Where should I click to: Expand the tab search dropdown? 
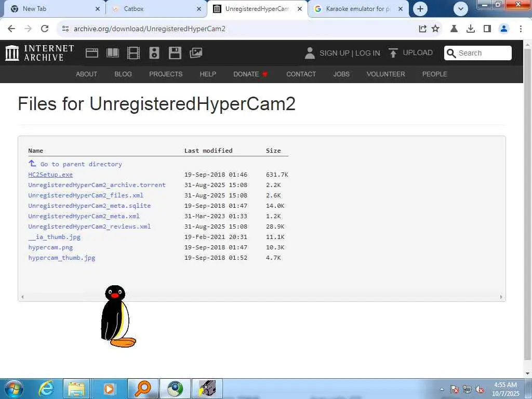pos(461,9)
